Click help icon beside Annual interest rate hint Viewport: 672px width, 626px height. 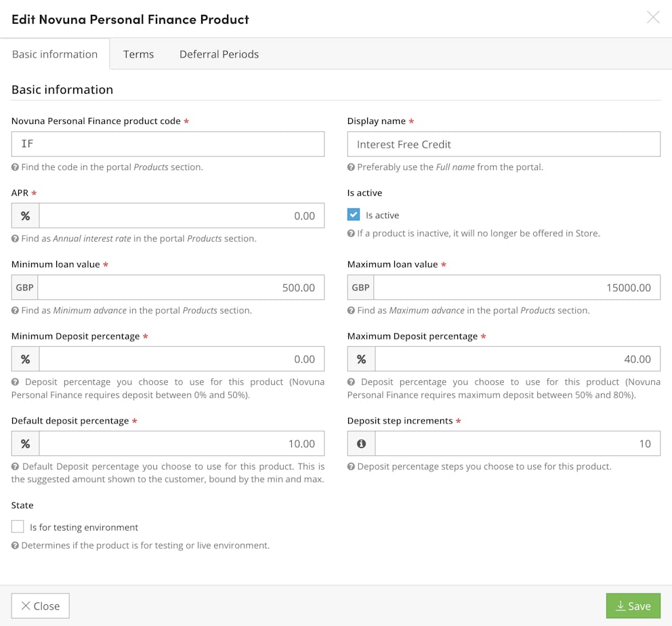point(15,238)
